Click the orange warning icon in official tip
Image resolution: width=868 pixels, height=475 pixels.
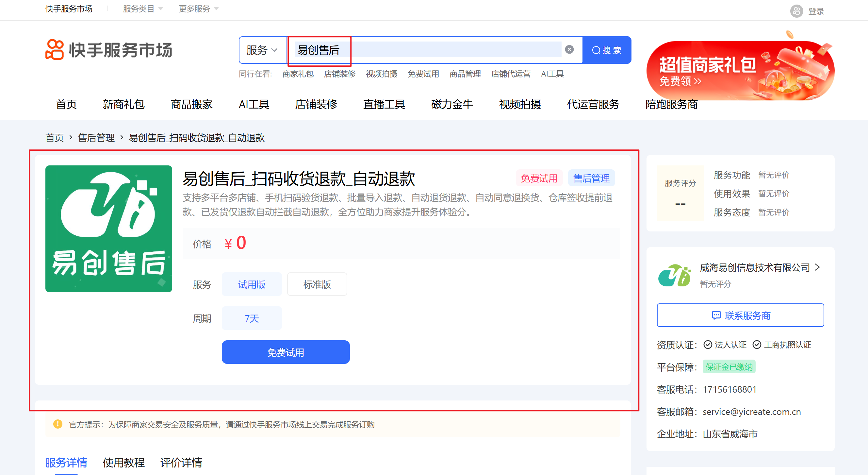57,424
